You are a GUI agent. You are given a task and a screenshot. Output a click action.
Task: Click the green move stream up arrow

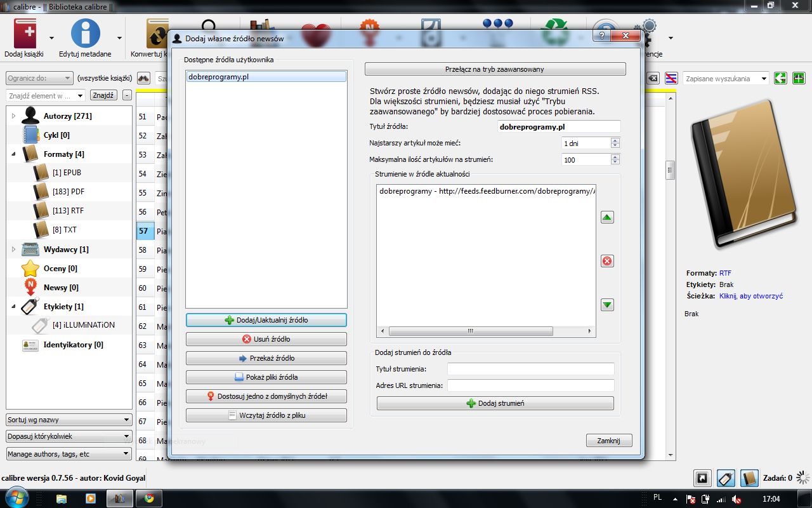tap(607, 217)
